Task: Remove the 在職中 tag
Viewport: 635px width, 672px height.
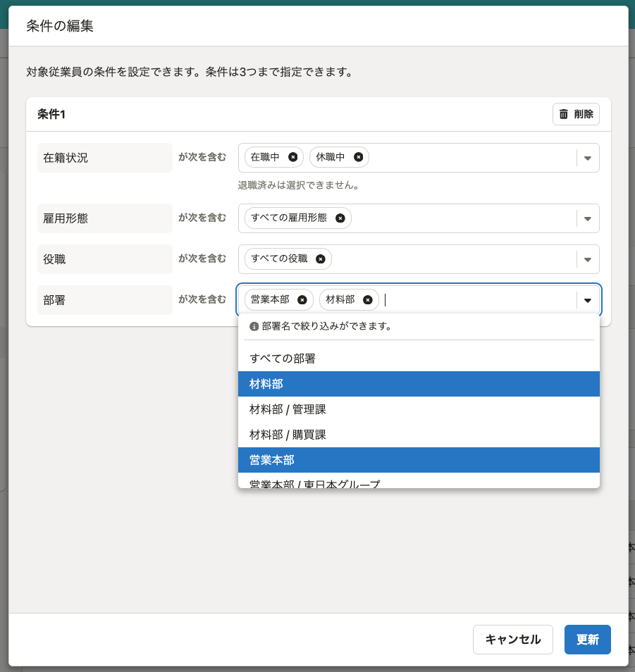Action: [292, 157]
